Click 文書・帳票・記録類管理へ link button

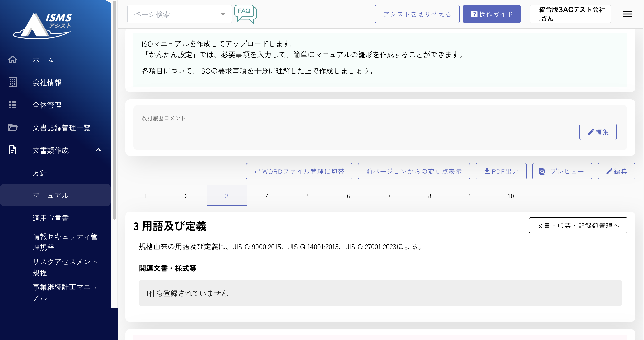click(578, 225)
